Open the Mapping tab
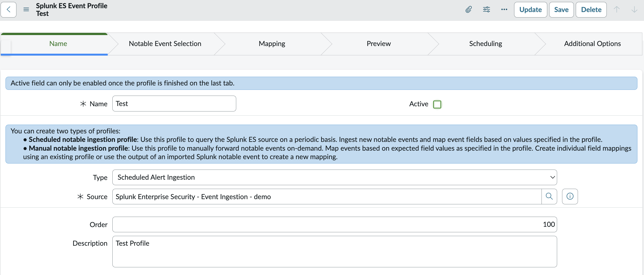The image size is (644, 275). point(272,44)
